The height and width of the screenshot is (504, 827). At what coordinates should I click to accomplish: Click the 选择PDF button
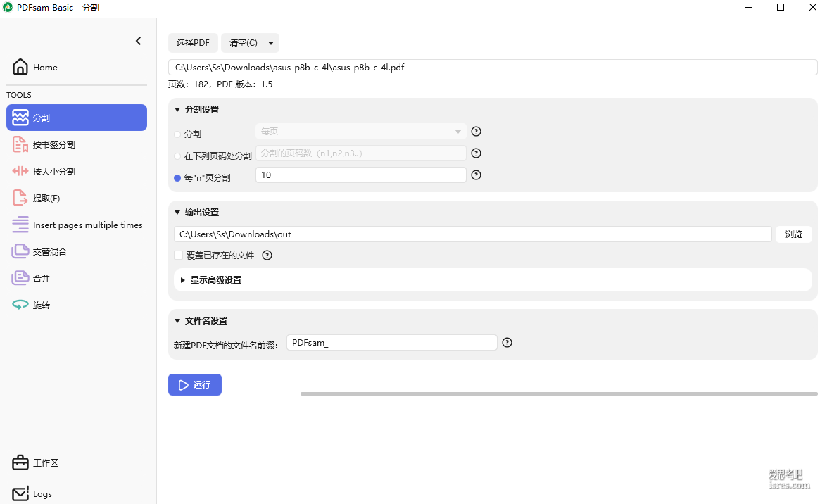click(x=193, y=43)
